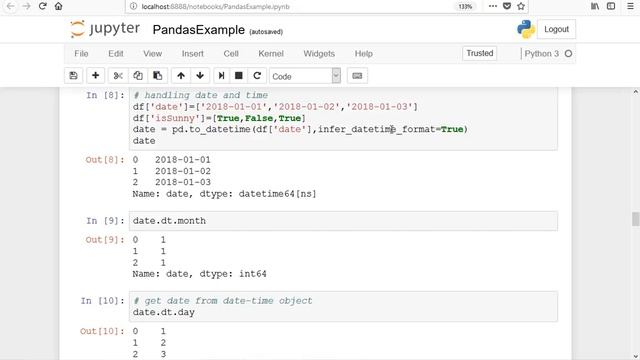Click the Out[8] output prompt
The image size is (640, 360).
(104, 160)
